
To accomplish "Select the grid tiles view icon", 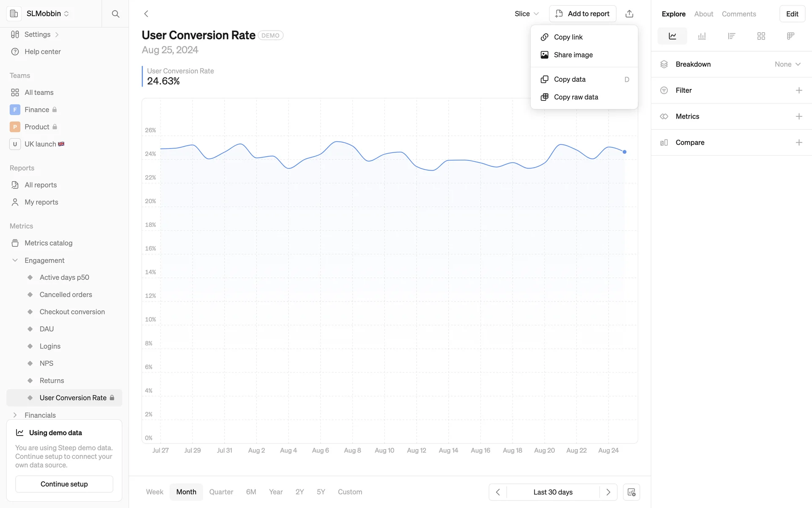I will pyautogui.click(x=761, y=36).
